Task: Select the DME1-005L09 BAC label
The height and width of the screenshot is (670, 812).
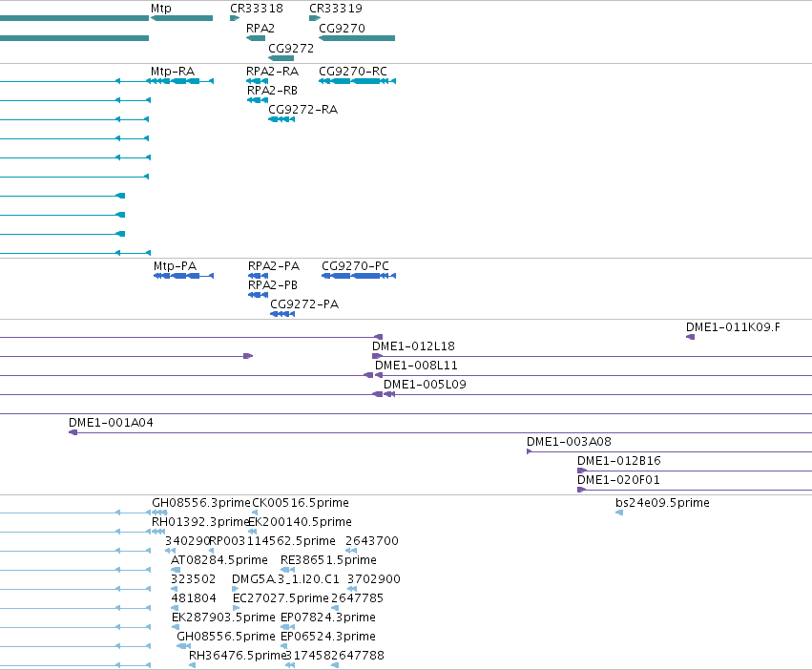Action: [x=425, y=385]
